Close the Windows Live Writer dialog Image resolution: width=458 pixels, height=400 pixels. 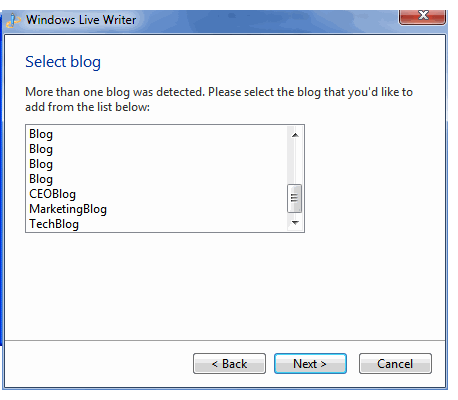(x=422, y=17)
